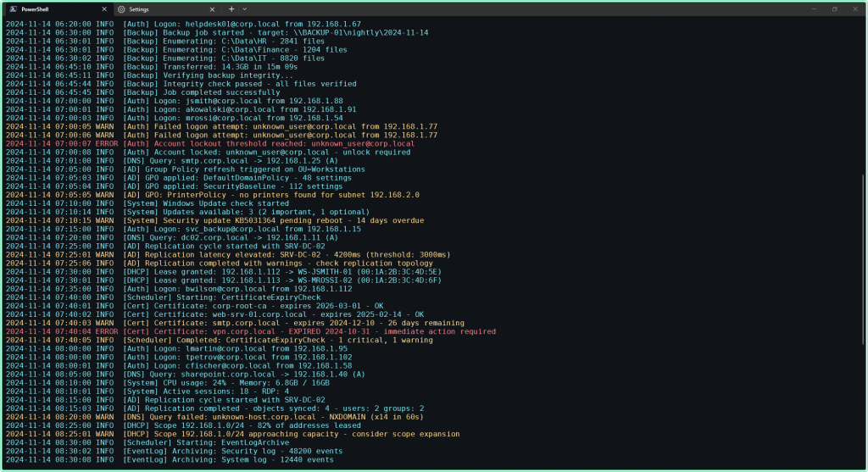Click the smtp.corp.local certificate warning

click(236, 323)
